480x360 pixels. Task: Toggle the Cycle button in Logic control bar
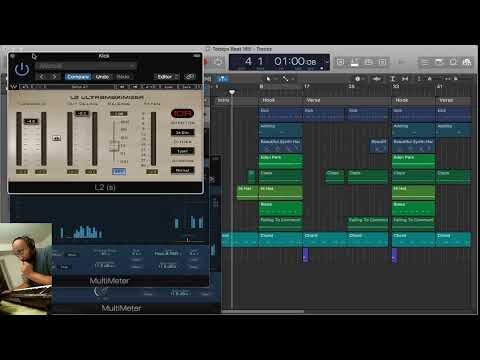point(219,62)
